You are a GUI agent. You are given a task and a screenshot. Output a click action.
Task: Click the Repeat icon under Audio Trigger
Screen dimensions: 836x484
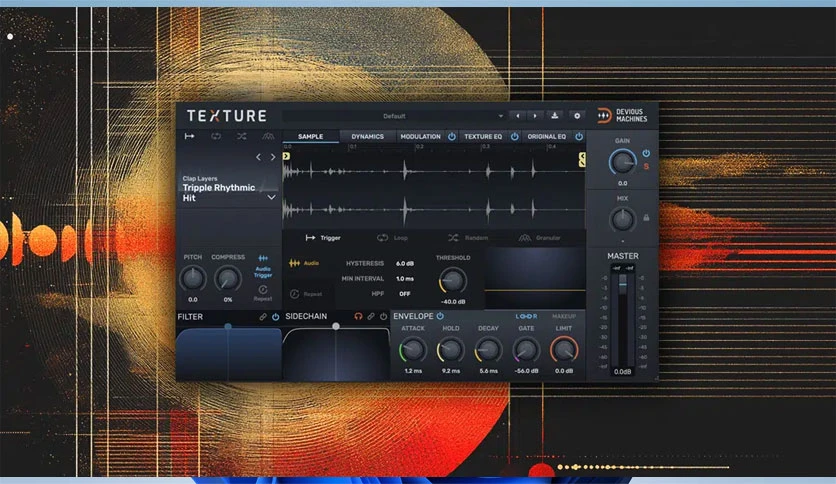pos(263,289)
